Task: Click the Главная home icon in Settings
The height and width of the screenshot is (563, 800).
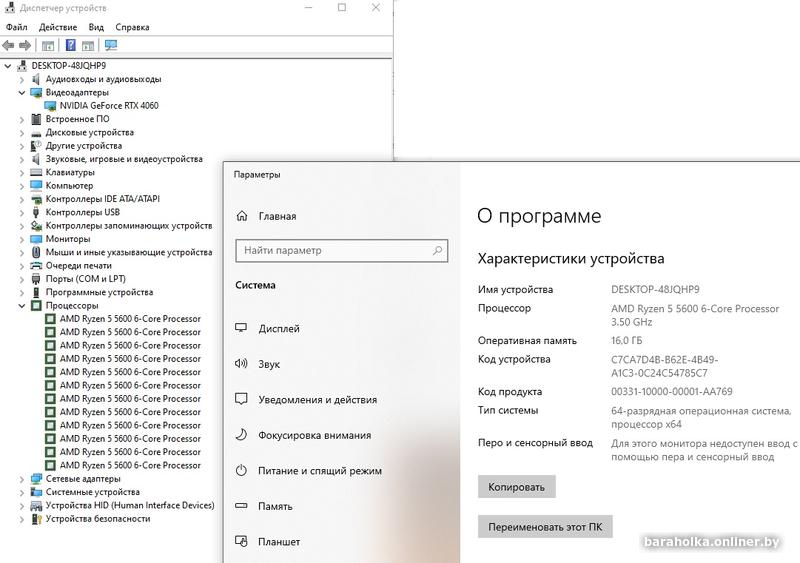Action: [242, 216]
